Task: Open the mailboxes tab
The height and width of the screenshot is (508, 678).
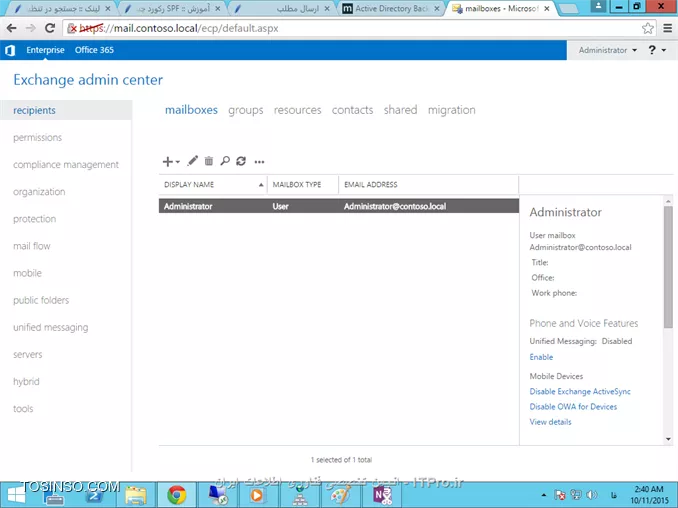Action: (x=191, y=110)
